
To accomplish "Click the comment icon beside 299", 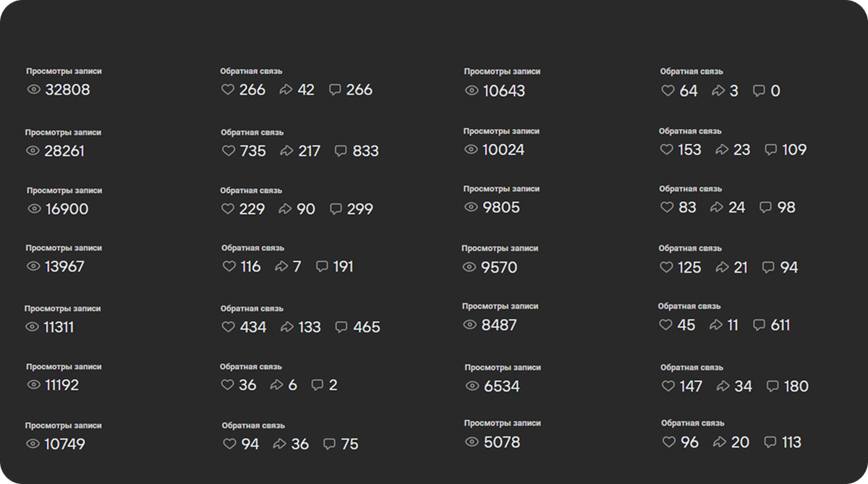I will point(336,208).
